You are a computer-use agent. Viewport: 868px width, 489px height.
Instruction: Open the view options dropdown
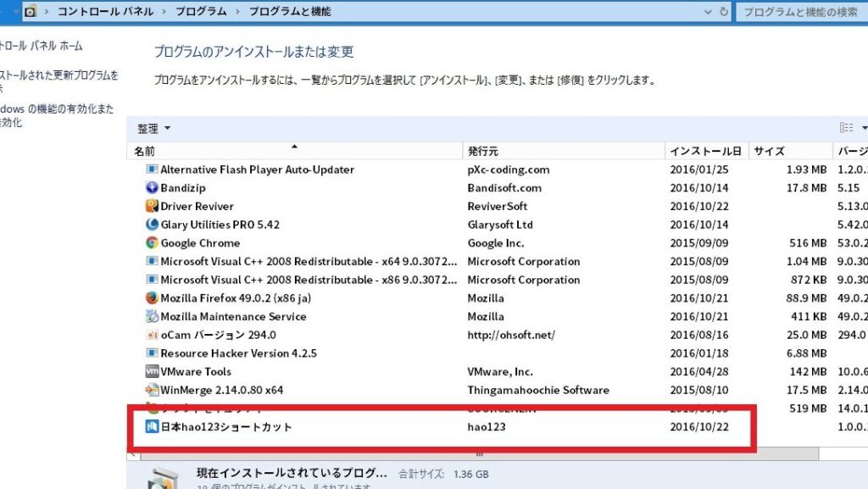click(x=864, y=129)
